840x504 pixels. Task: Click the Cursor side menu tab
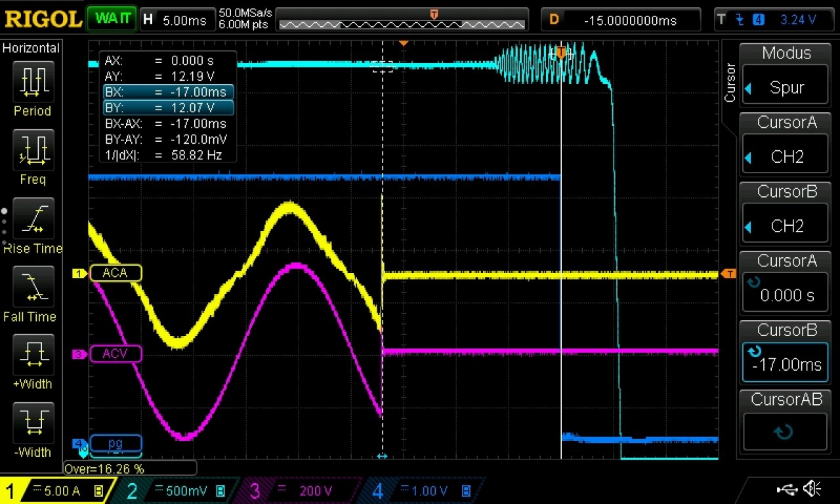[729, 82]
